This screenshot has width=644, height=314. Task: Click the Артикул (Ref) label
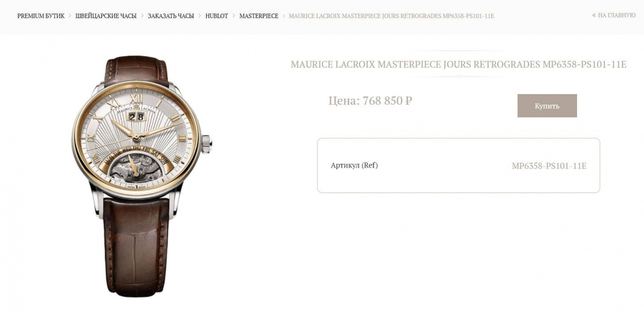354,166
